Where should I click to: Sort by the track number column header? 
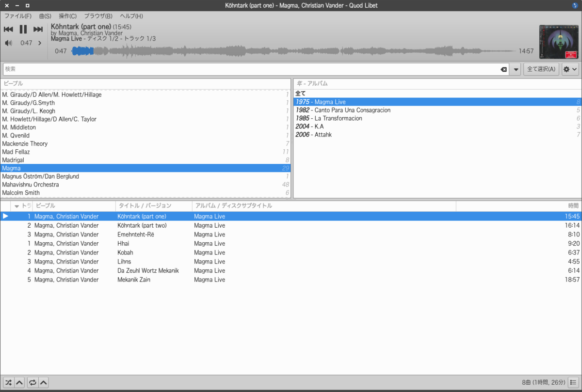click(x=22, y=206)
